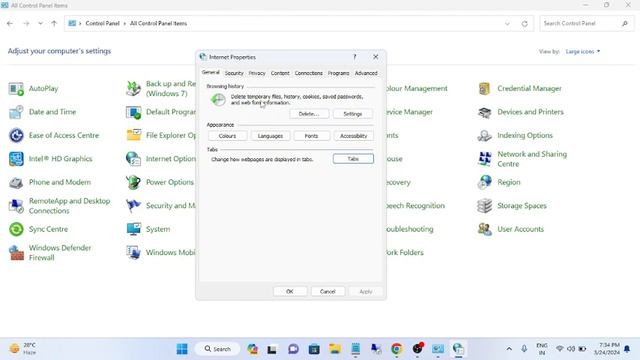Click the Windows Start button on taskbar
The image size is (640, 360).
(x=182, y=349)
